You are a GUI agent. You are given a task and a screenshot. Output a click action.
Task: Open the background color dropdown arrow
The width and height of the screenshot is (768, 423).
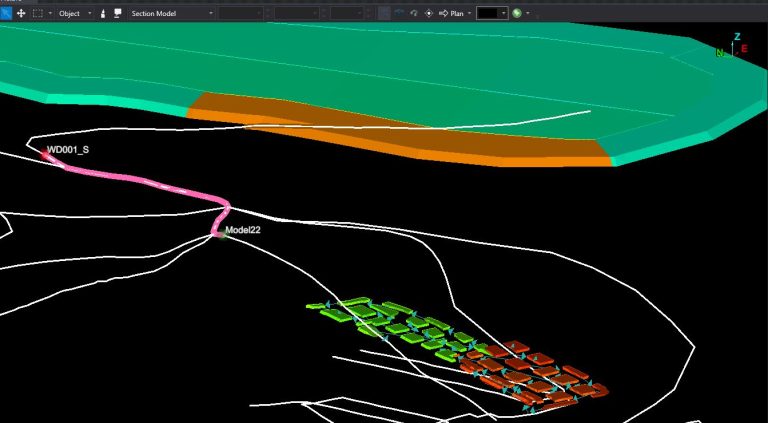click(504, 13)
